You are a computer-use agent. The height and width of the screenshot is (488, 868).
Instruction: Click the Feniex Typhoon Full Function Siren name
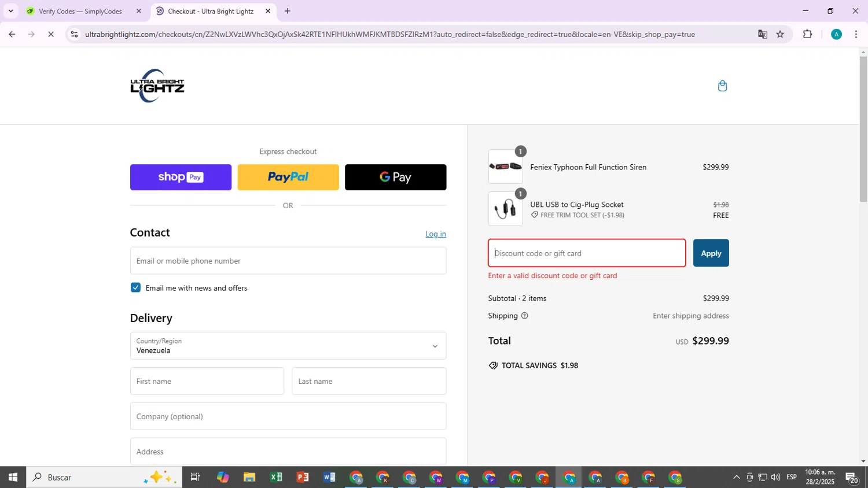pos(589,167)
